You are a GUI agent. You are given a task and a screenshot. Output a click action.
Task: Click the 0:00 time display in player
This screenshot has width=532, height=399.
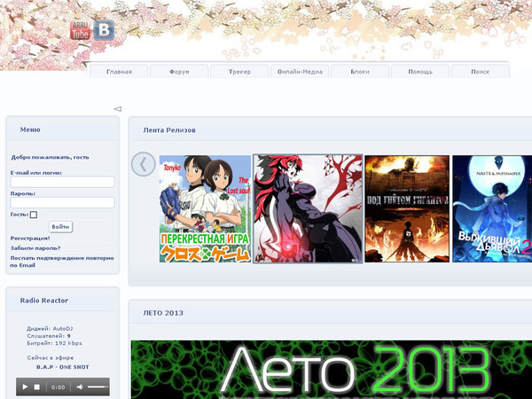(x=58, y=387)
